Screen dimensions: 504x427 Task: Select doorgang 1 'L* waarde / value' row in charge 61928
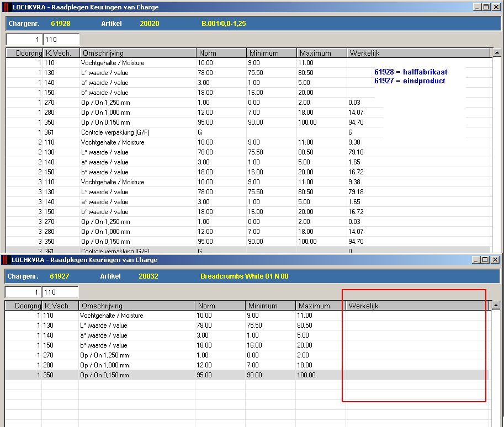248,73
